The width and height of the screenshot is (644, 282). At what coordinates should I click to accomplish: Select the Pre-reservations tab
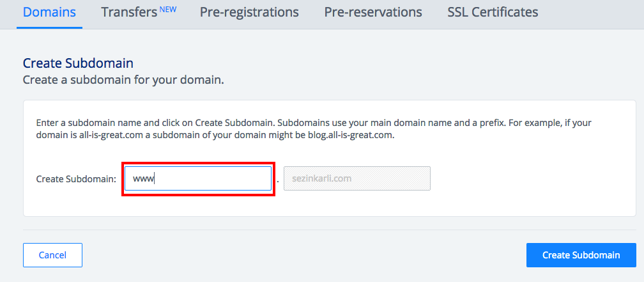click(373, 12)
